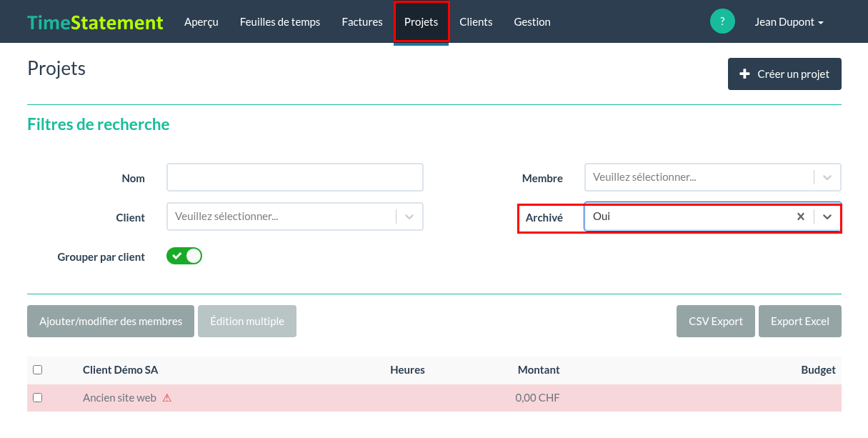This screenshot has height=438, width=868.
Task: Click the Budget column header
Action: tap(819, 370)
